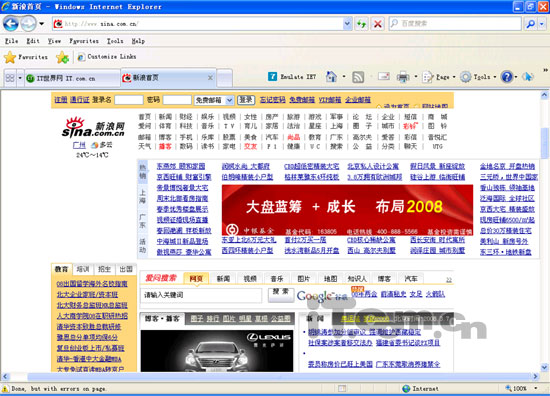
Task: Open the Customize Links favorite
Action: click(107, 56)
